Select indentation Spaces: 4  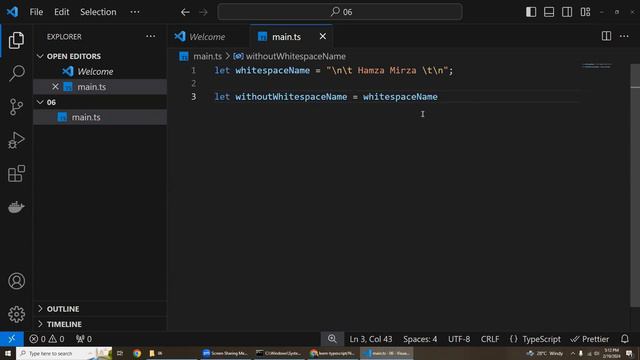pyautogui.click(x=420, y=339)
